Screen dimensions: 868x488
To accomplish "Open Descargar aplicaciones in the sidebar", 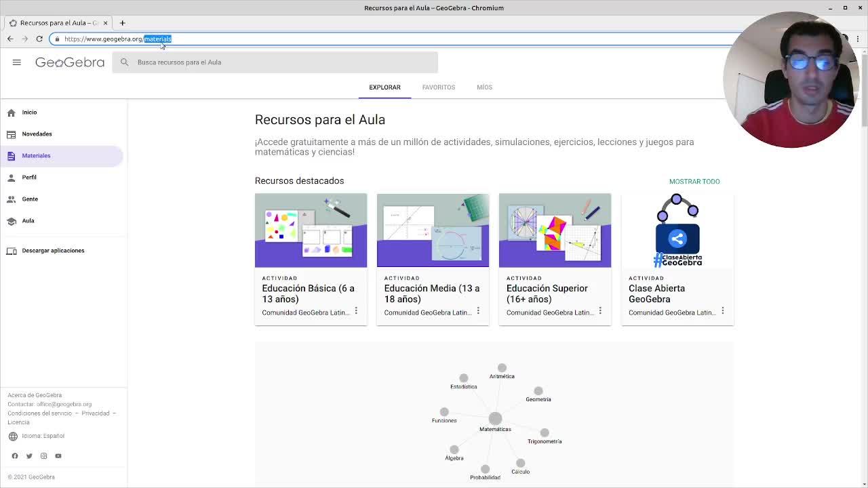I will tap(53, 251).
